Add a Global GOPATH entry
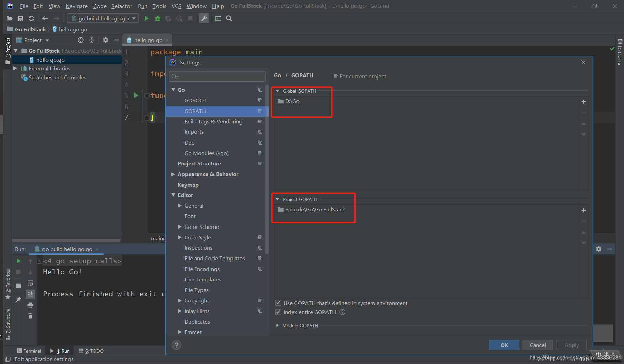 point(584,102)
